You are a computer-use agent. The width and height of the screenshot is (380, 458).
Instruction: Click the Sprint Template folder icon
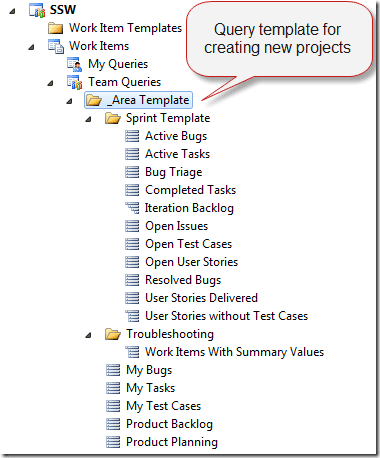click(x=113, y=118)
